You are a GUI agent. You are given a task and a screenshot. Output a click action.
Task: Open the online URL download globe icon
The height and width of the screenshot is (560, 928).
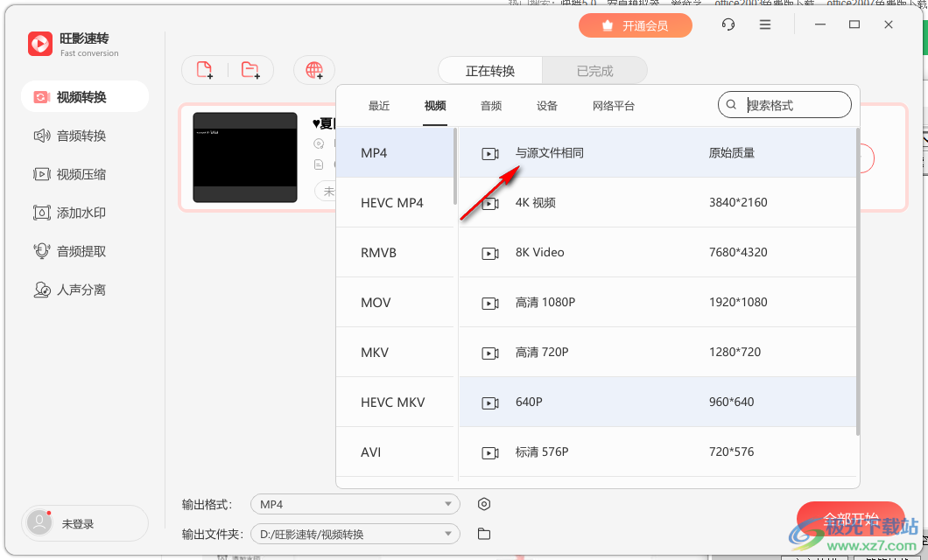(313, 70)
